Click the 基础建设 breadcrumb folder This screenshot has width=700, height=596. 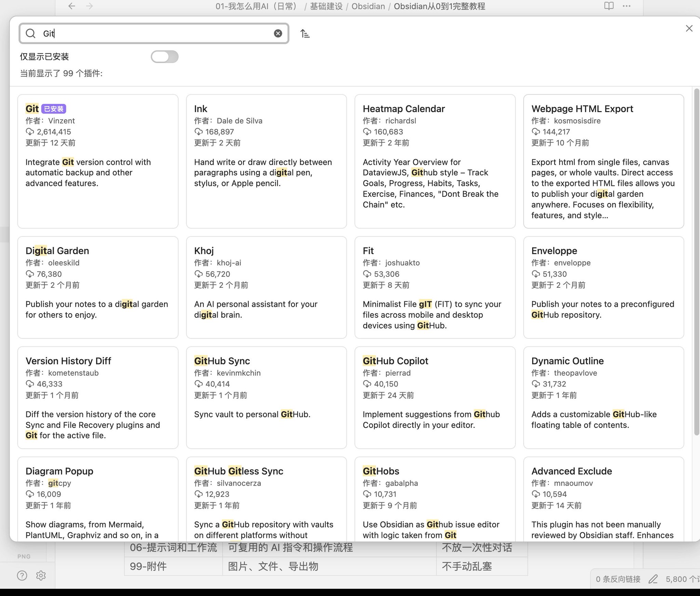[326, 6]
